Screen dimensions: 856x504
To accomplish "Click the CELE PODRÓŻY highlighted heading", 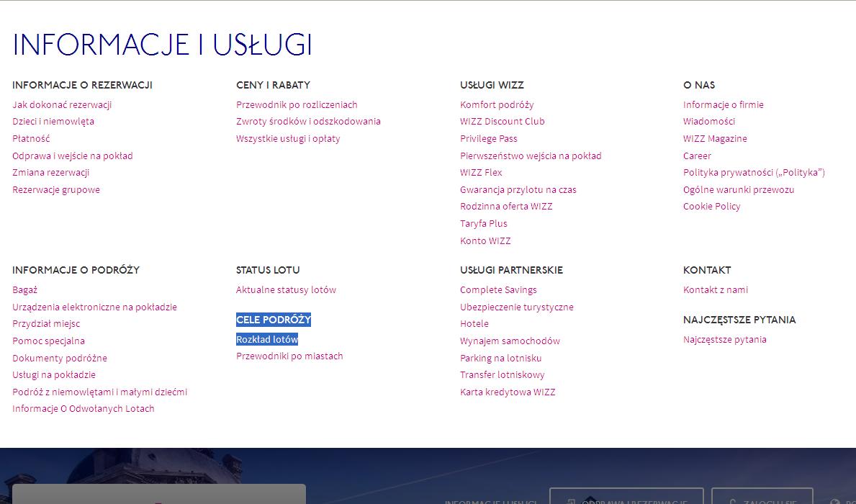I will point(274,320).
